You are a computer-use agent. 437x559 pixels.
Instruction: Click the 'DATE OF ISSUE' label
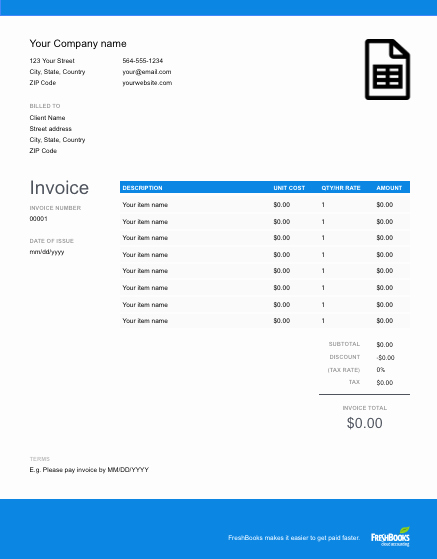(52, 241)
